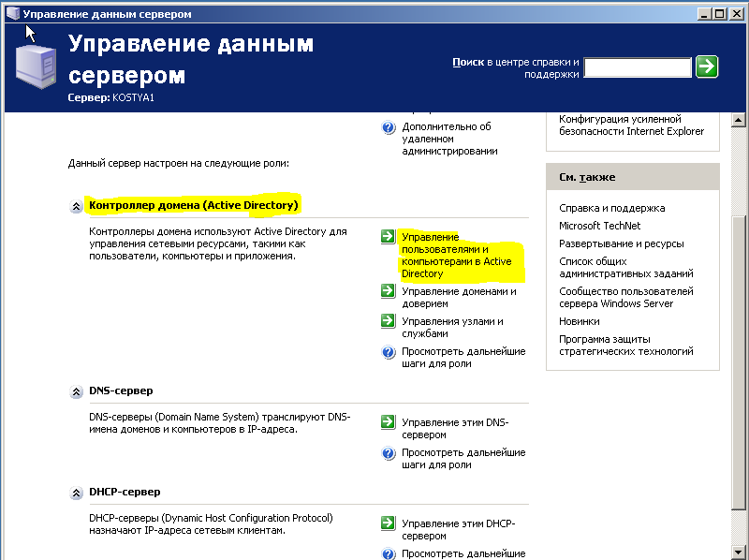The width and height of the screenshot is (749, 560).
Task: Minimize the Управление данным сервером window
Action: (x=704, y=14)
